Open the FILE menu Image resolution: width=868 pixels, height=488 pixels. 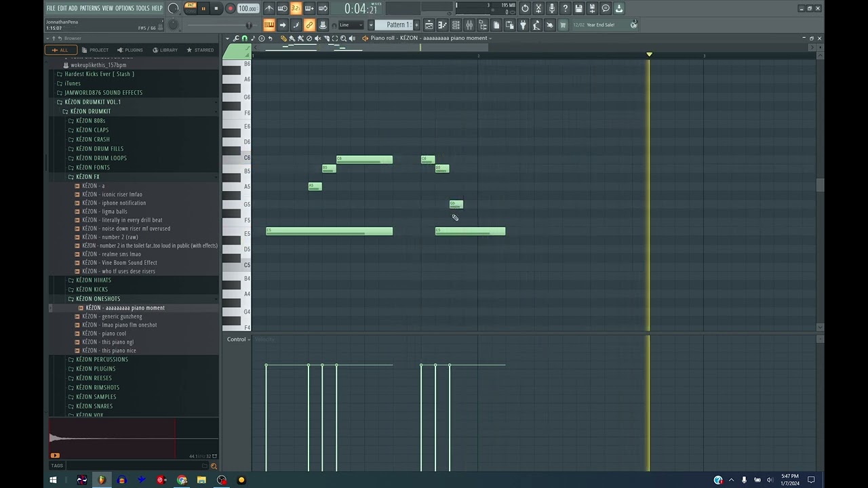(51, 8)
